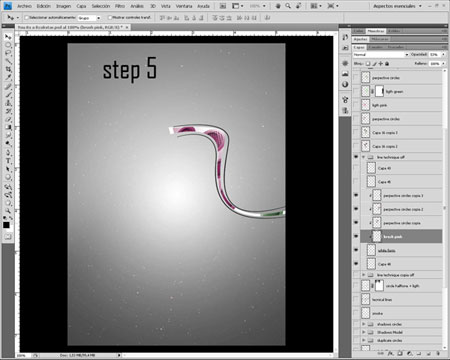Lock image pixels brush icon
Image resolution: width=450 pixels, height=360 pixels.
point(374,63)
